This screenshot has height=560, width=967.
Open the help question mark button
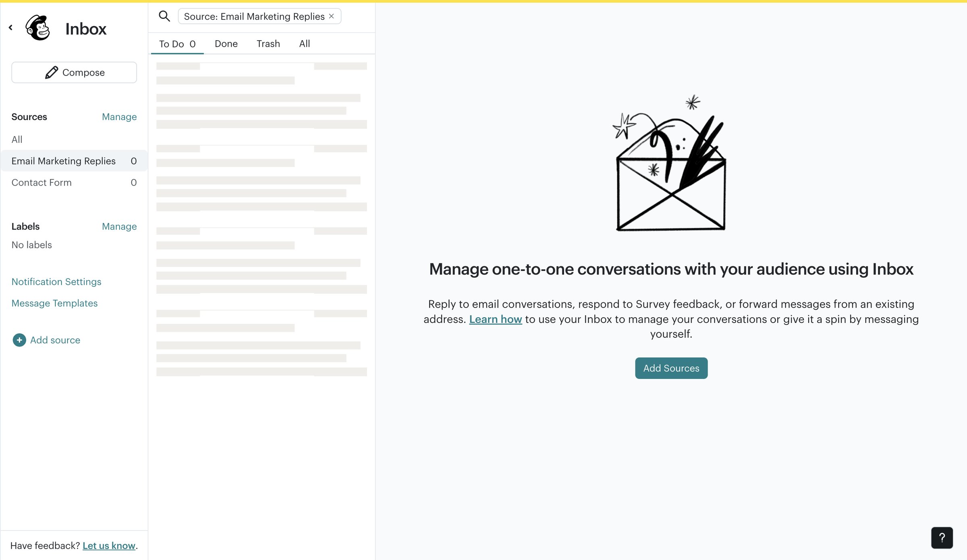pos(942,538)
